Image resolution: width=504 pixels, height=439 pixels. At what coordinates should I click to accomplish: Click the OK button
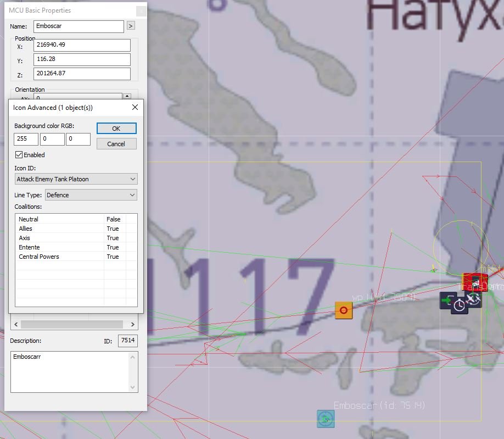(x=116, y=128)
